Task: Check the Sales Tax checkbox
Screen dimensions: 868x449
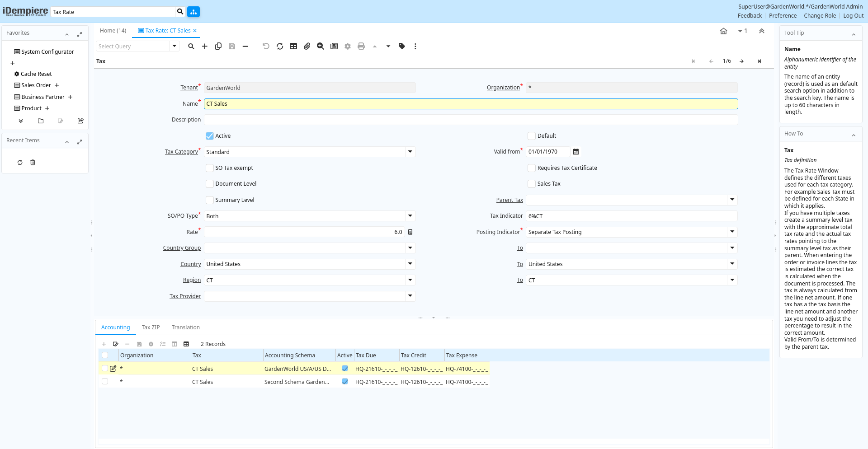Action: (532, 184)
